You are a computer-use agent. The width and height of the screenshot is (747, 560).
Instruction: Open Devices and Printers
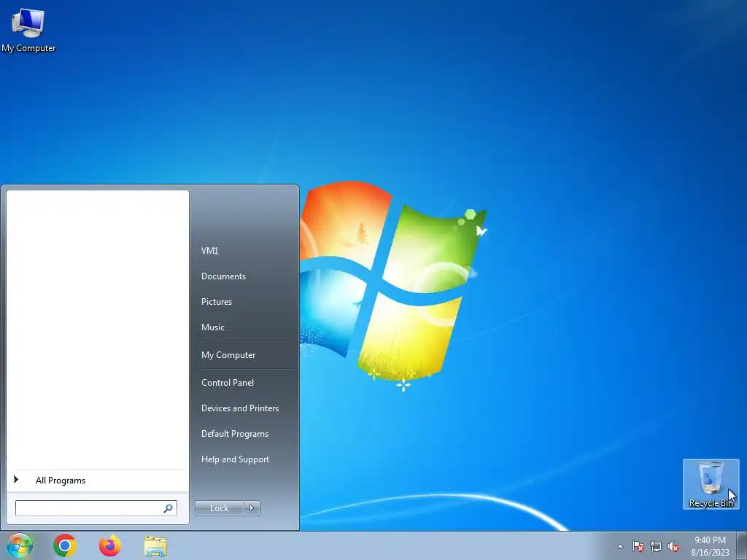(x=239, y=408)
